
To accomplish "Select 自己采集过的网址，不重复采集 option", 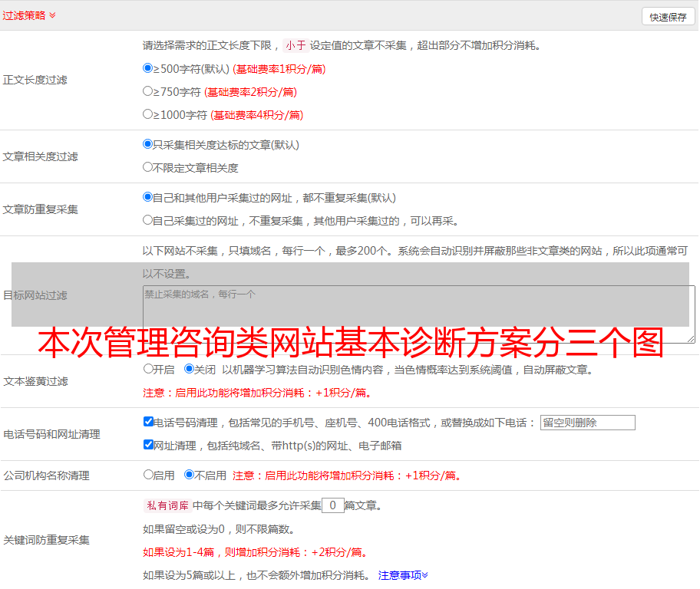I will tap(148, 220).
